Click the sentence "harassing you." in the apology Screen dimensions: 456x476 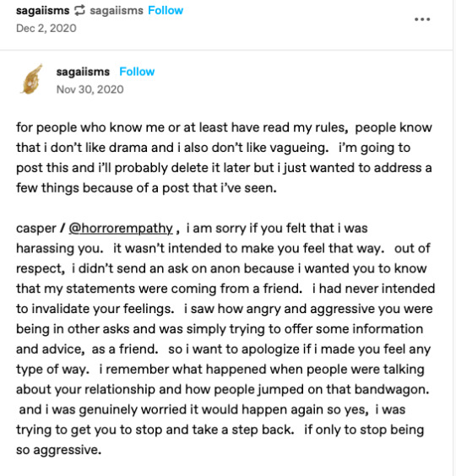pos(60,249)
